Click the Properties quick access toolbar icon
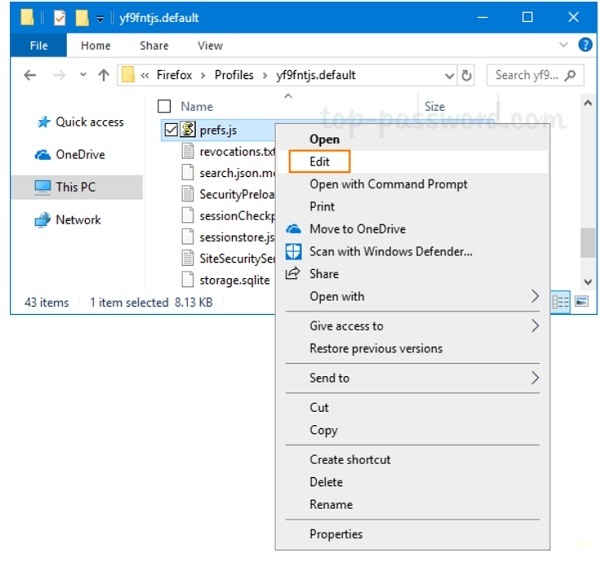 (60, 17)
